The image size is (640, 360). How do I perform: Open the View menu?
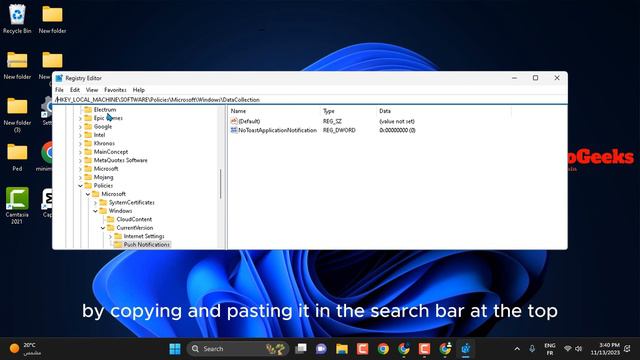[x=92, y=90]
